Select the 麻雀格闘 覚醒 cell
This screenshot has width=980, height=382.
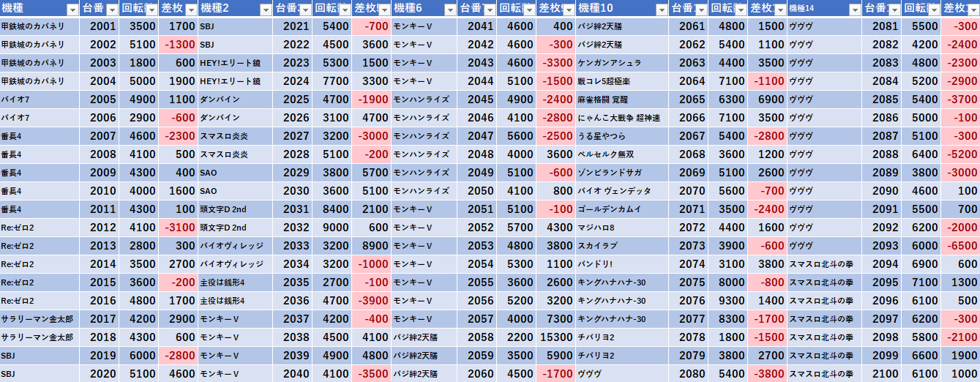pos(623,100)
